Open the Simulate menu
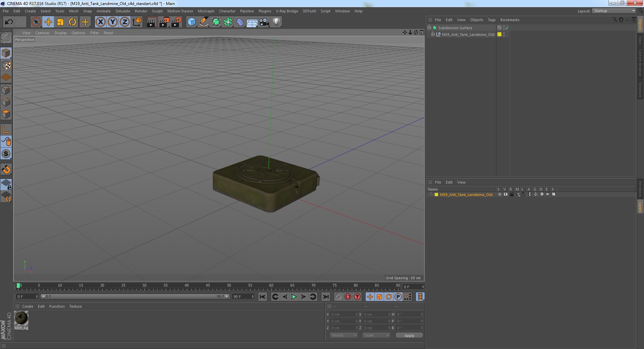644x349 pixels. [123, 11]
